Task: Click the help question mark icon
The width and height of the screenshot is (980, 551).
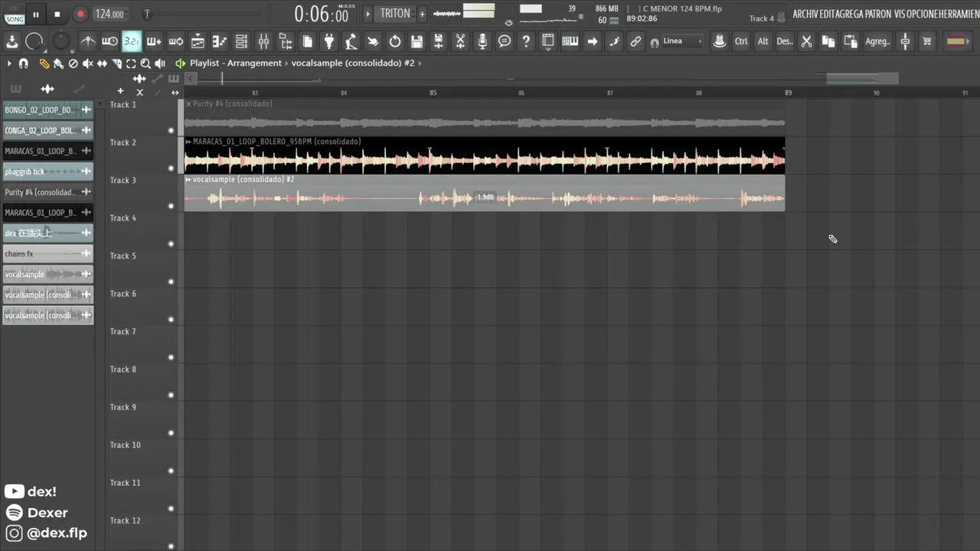Action: click(526, 41)
